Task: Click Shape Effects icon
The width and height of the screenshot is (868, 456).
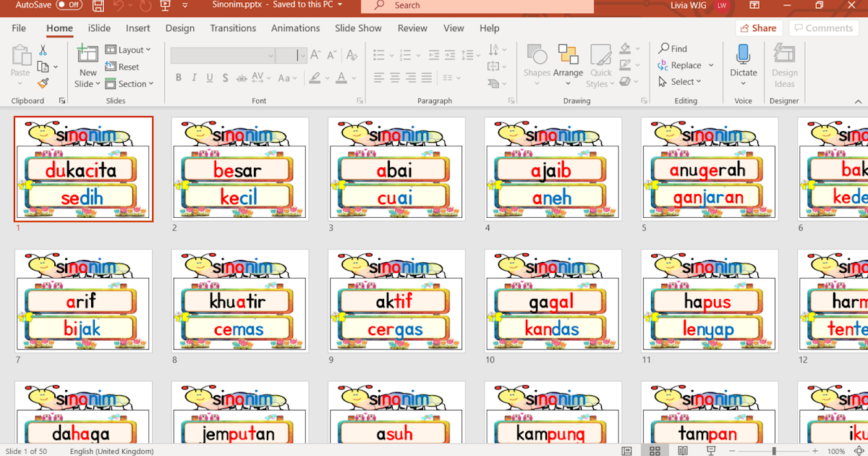Action: tap(626, 81)
